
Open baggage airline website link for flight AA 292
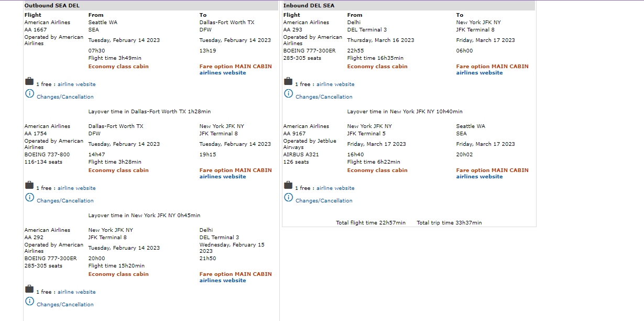(77, 292)
